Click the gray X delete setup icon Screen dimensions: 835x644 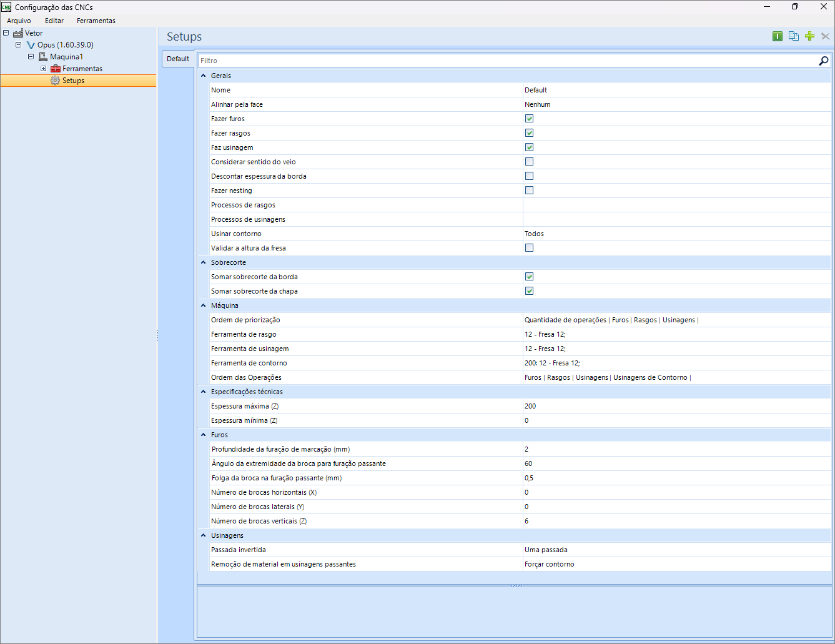coord(825,36)
